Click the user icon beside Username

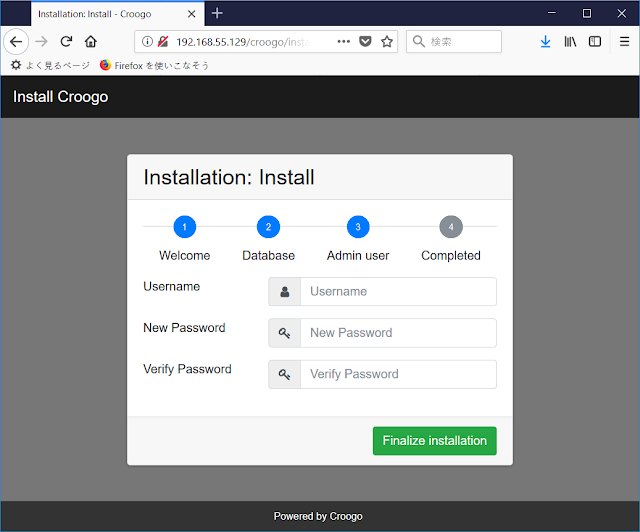[284, 292]
